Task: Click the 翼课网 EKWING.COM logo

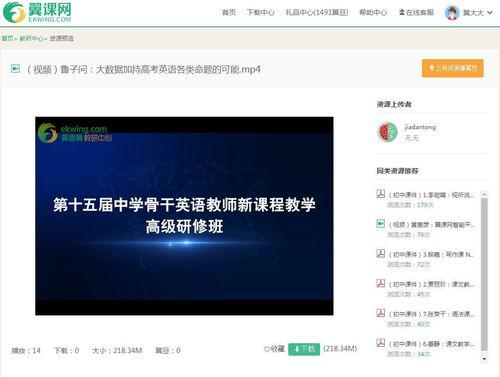Action: [x=37, y=12]
